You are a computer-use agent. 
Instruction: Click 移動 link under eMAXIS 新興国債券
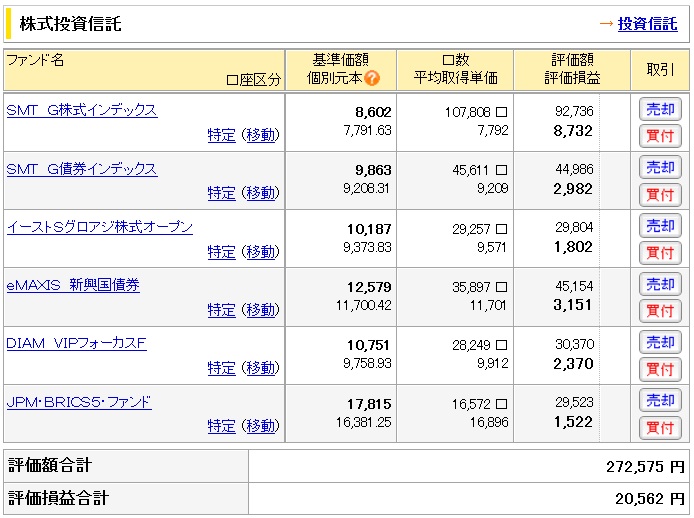pos(261,310)
